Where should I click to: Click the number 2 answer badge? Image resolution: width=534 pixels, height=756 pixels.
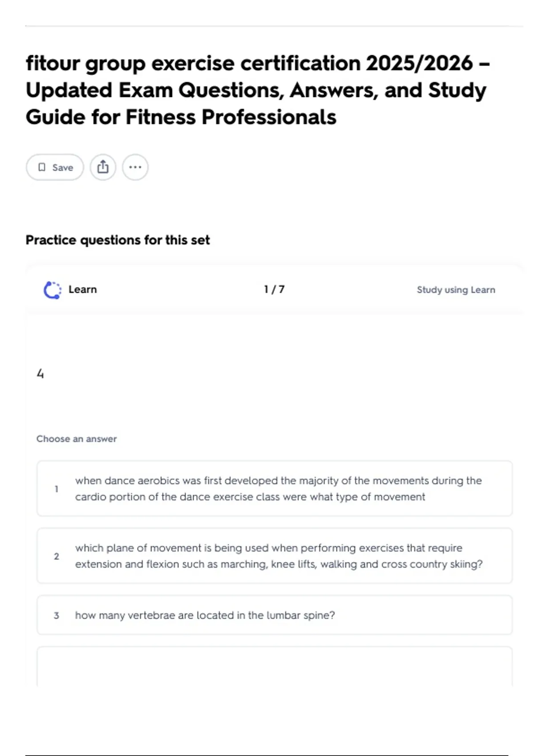[x=57, y=556]
